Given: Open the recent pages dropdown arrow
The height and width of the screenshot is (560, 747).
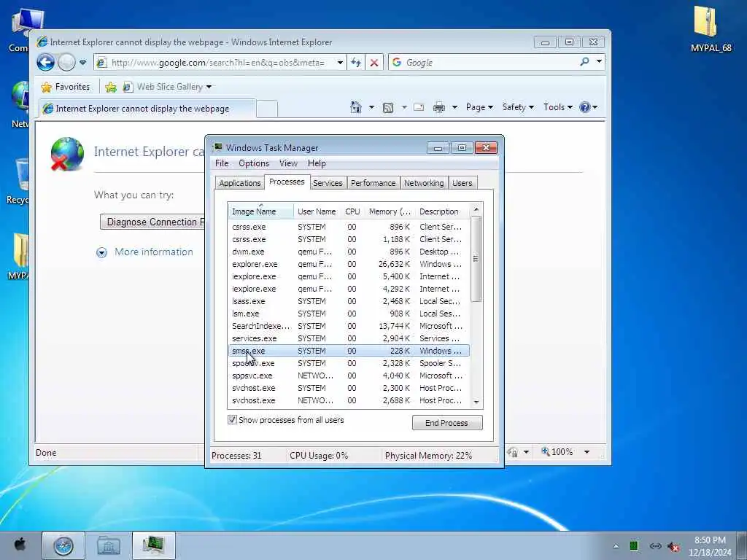Looking at the screenshot, I should 83,63.
